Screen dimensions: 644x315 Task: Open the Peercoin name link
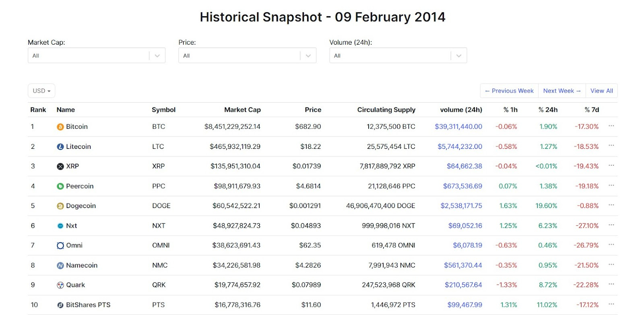[80, 186]
